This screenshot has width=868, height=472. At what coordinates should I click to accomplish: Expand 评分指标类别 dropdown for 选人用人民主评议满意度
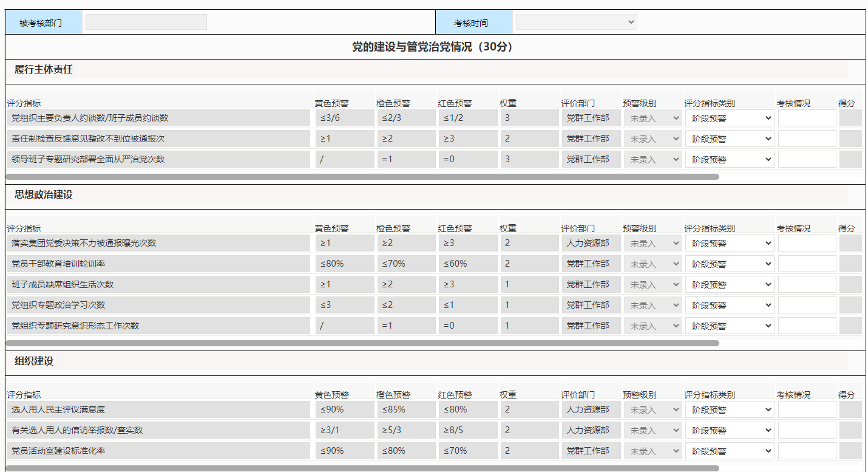[x=729, y=410]
